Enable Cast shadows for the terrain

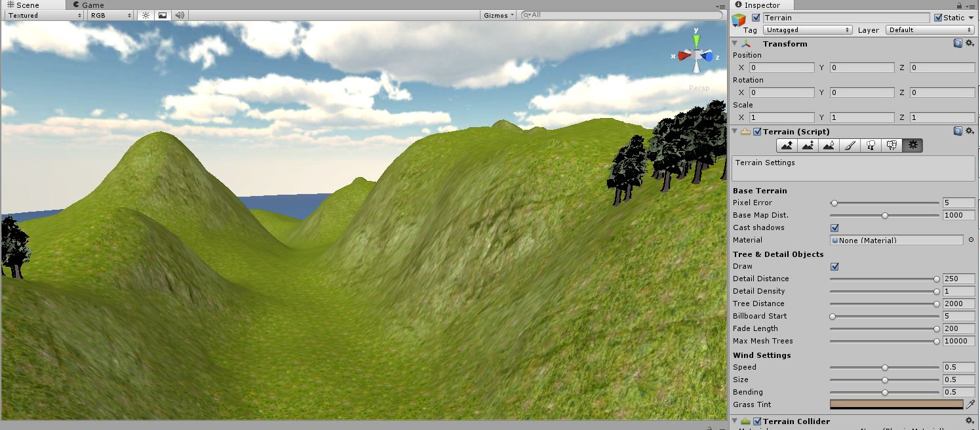tap(834, 227)
